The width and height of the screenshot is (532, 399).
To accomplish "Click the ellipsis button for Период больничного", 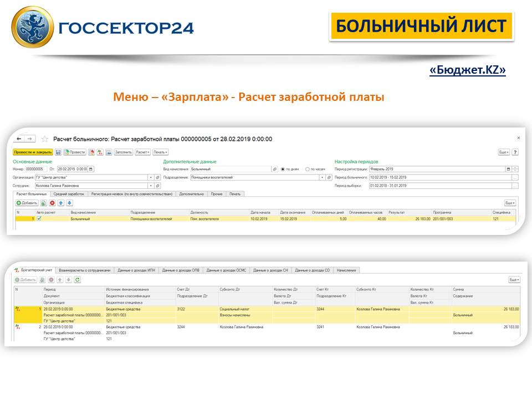I will [515, 177].
